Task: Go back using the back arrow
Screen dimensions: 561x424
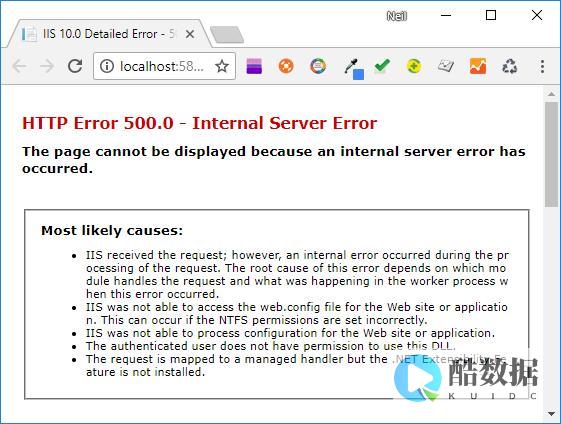Action: [x=19, y=66]
